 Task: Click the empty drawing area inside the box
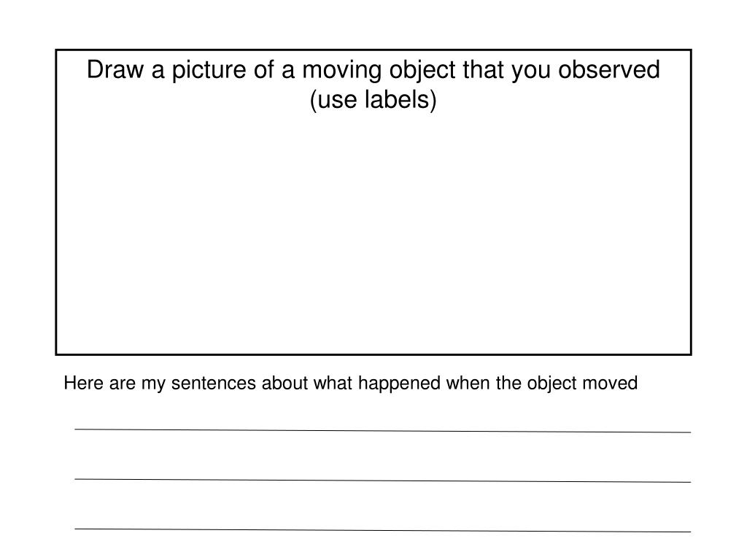pos(373,233)
